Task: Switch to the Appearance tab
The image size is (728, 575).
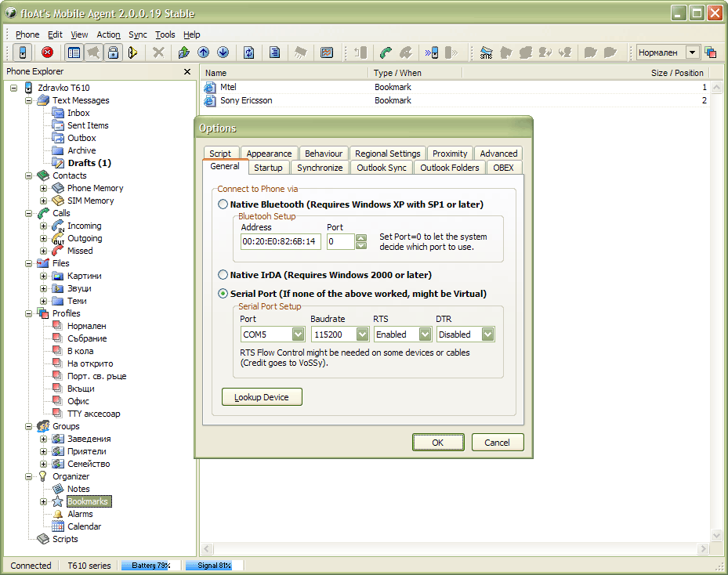Action: (x=269, y=154)
